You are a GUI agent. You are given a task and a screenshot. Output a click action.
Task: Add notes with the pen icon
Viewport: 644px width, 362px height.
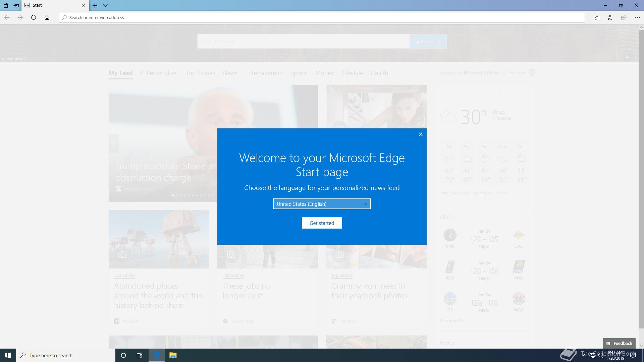click(x=610, y=17)
